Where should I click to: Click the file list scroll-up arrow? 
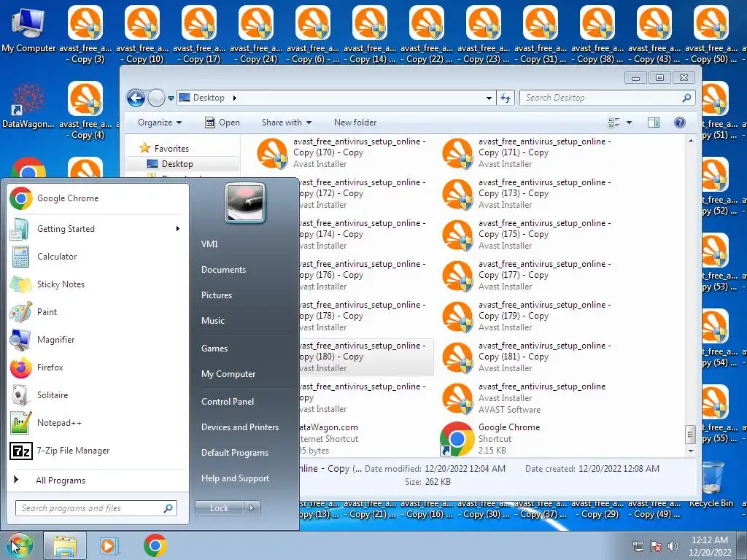(691, 141)
